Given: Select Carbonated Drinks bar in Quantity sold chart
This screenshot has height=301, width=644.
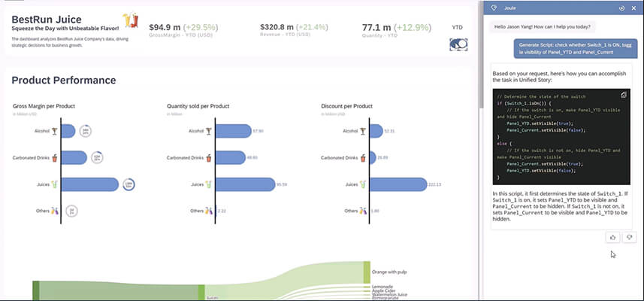Looking at the screenshot, I should coord(231,158).
